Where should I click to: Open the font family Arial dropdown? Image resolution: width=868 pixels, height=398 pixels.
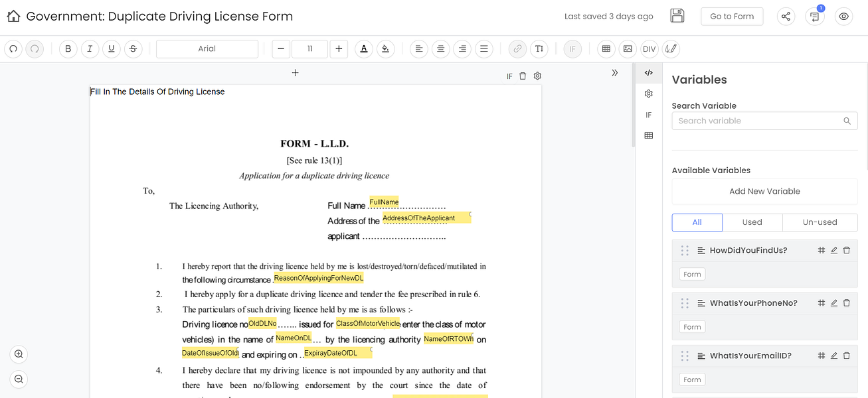(207, 48)
